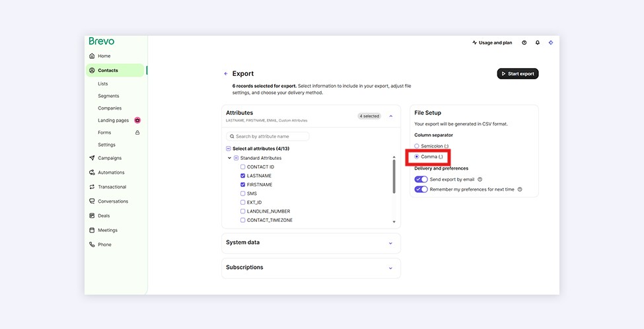Screen dimensions: 644x329
Task: Click the Transactional arrows icon
Action: 92,187
